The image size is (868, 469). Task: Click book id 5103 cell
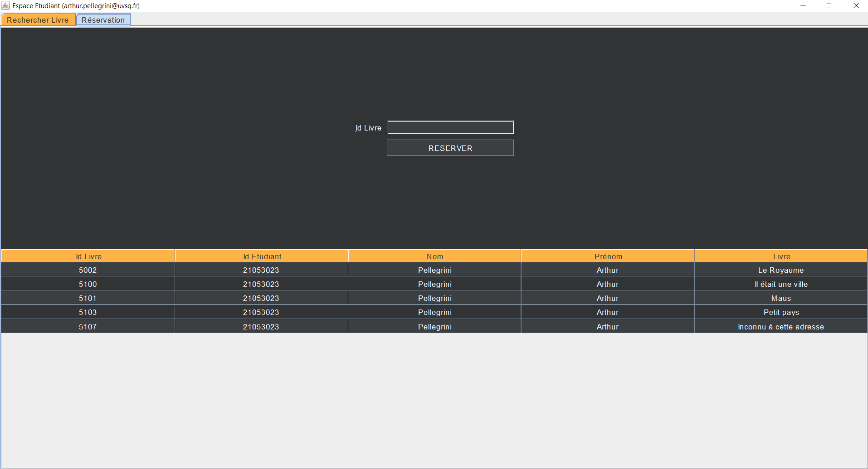[88, 312]
